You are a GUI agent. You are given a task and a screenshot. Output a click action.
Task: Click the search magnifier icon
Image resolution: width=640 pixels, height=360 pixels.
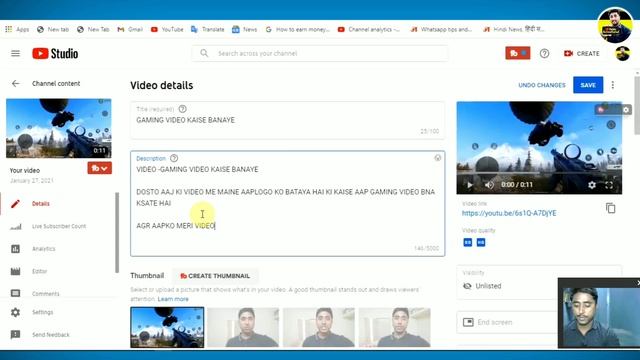tap(204, 53)
